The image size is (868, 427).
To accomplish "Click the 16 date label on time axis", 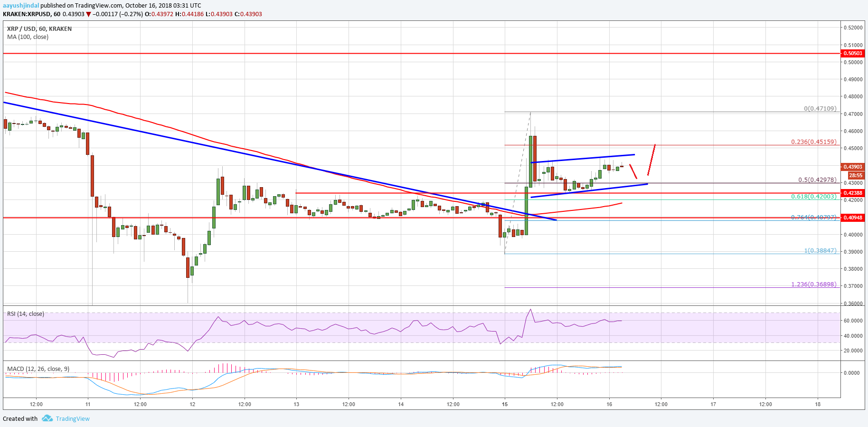I will point(609,405).
